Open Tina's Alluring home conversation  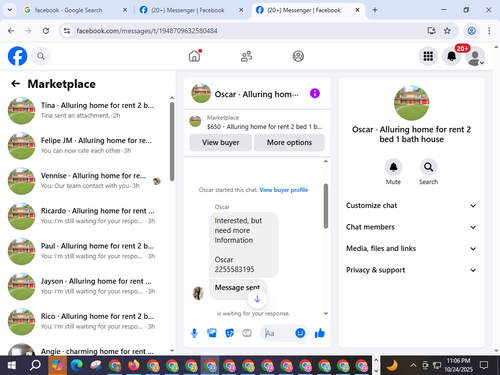[x=85, y=111]
